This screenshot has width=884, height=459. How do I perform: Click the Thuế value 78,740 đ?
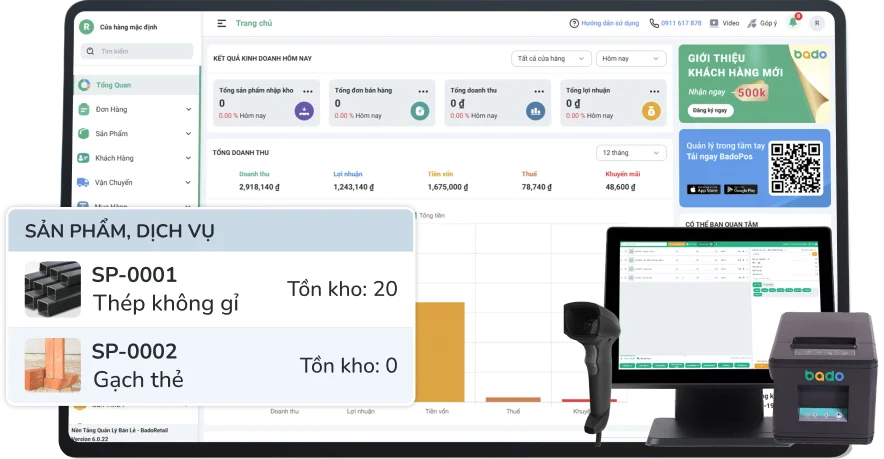tap(537, 187)
